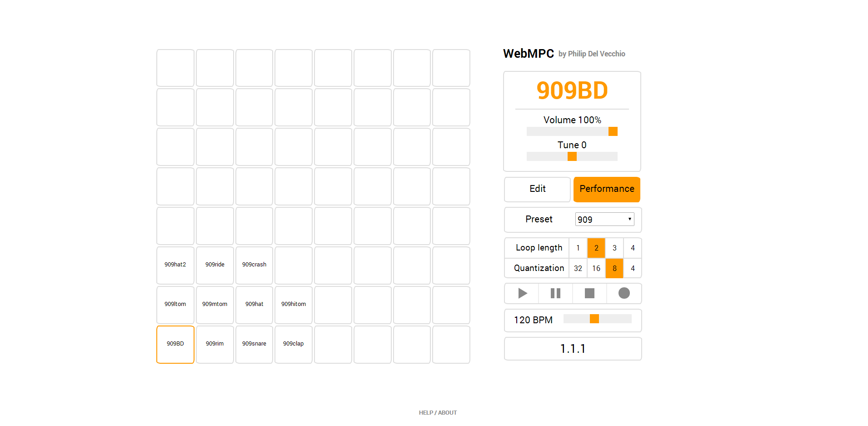Play the 909hitom pad

(x=294, y=305)
